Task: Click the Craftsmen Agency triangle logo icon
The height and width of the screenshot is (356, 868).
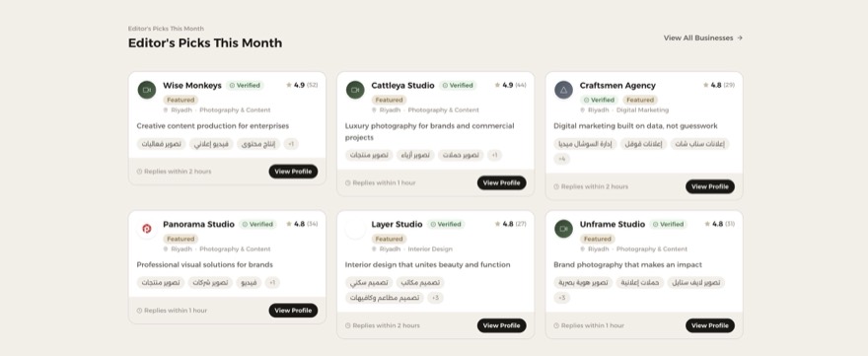Action: pos(563,90)
